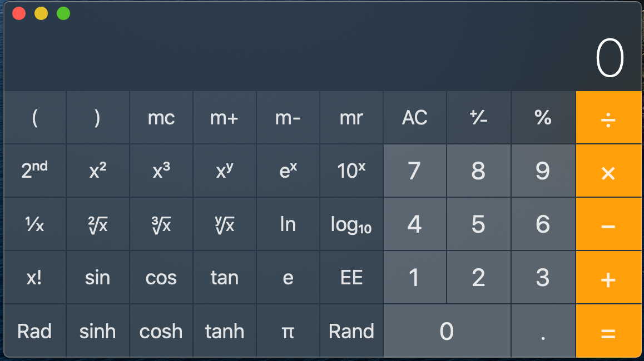Add to memory using m+
Screen dimensions: 644x361
[x=225, y=118]
